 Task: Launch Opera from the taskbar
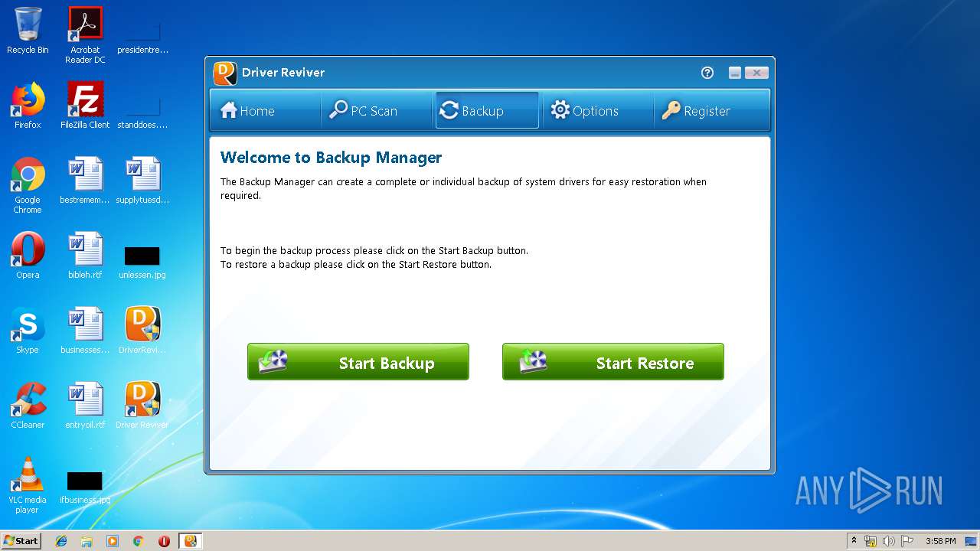point(164,541)
